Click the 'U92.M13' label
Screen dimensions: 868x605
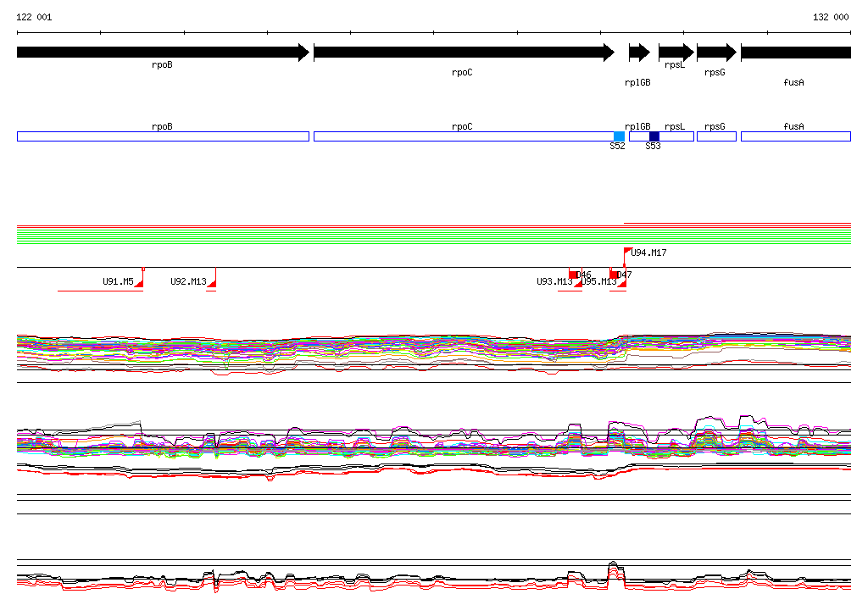tap(188, 282)
